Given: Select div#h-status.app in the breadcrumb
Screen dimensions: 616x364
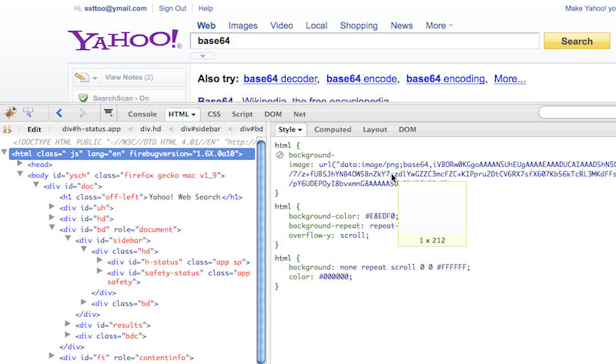Looking at the screenshot, I should point(91,129).
